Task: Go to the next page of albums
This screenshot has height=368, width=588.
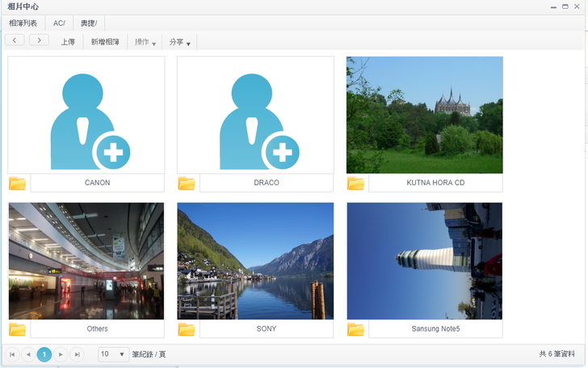Action: (x=61, y=354)
